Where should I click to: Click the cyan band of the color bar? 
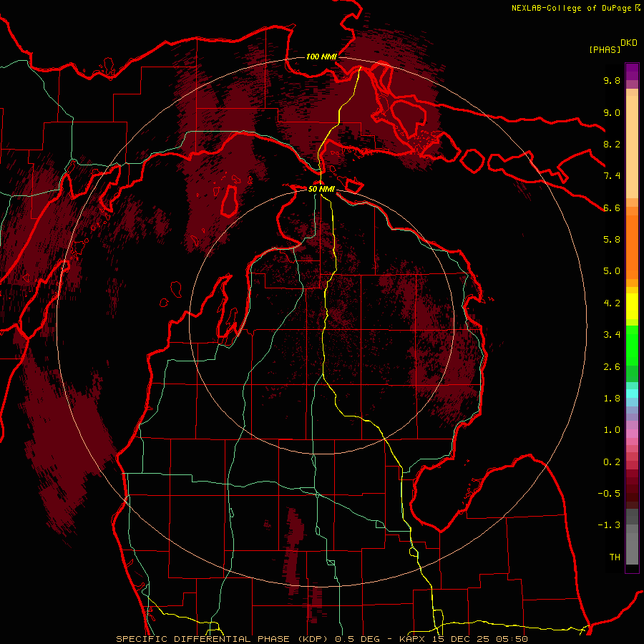632,394
